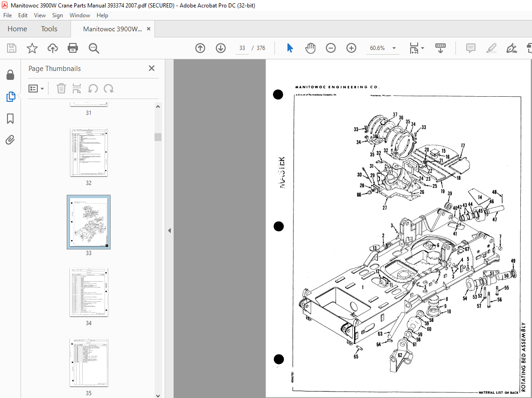Print the document with printer icon

73,48
